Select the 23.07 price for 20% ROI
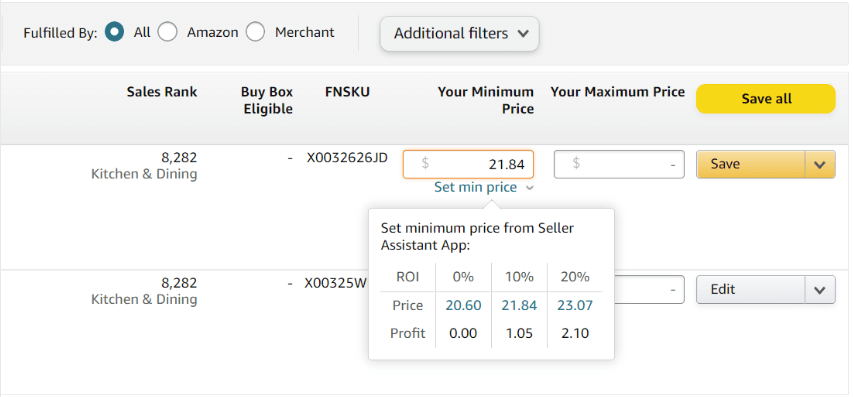Screen dimensions: 854x397 coord(575,306)
